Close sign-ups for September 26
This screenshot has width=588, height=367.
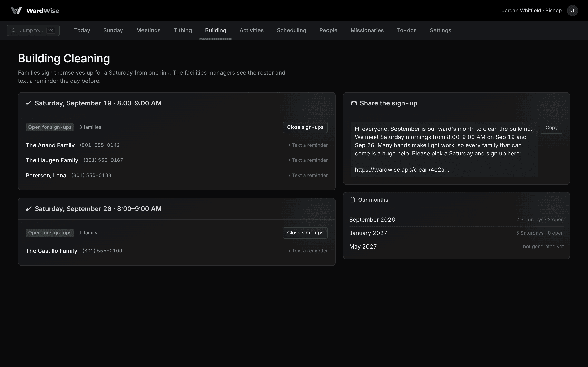tap(305, 233)
